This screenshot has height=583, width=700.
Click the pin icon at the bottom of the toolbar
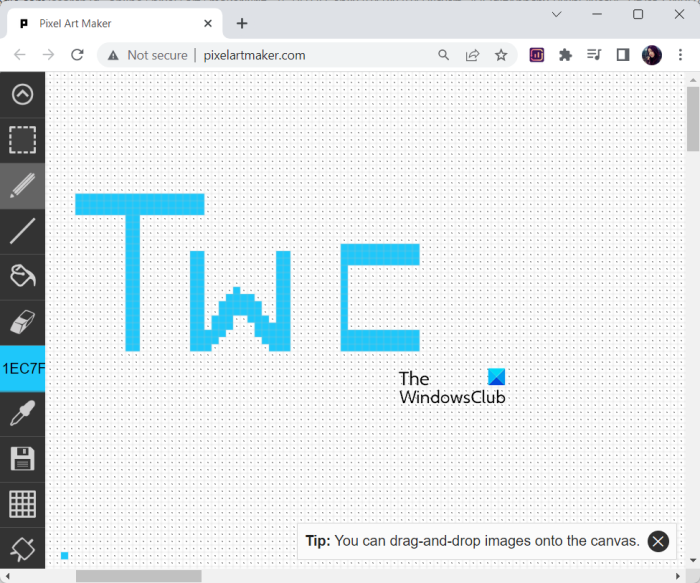[x=22, y=548]
